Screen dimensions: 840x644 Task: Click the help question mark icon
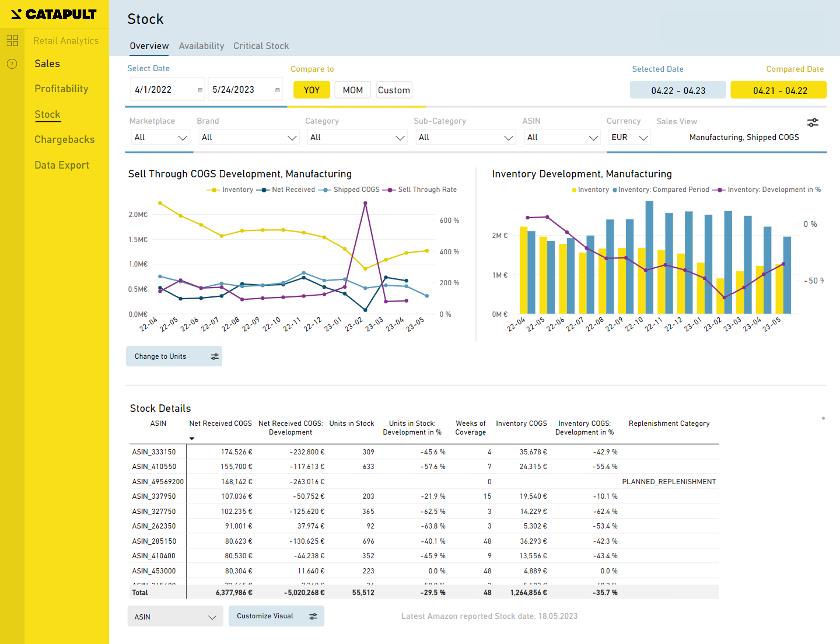(12, 64)
